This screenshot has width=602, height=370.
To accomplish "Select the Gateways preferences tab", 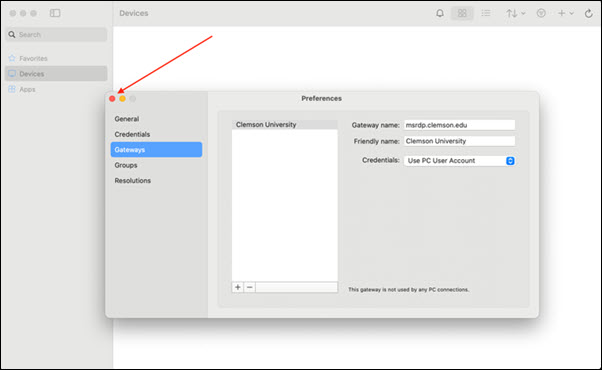I will click(156, 150).
